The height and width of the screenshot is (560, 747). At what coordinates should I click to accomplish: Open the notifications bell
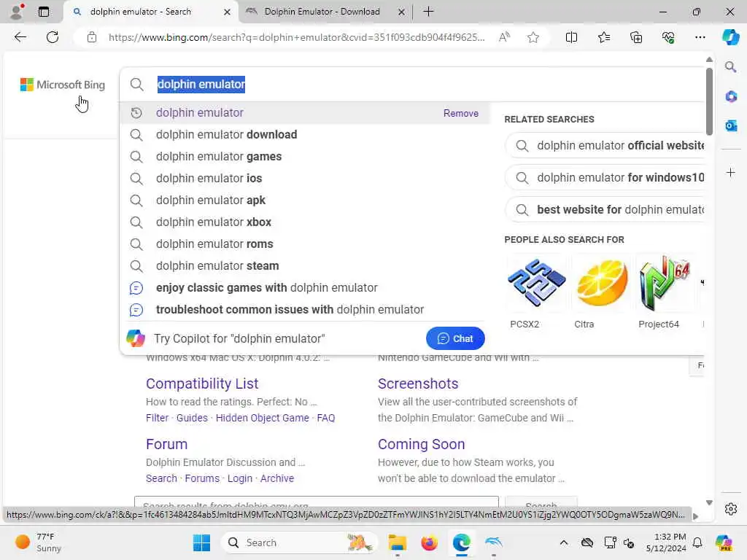[x=697, y=542]
